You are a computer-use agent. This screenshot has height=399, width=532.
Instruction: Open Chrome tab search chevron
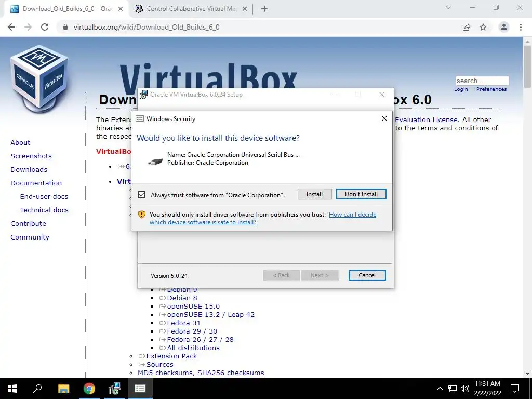(448, 7)
